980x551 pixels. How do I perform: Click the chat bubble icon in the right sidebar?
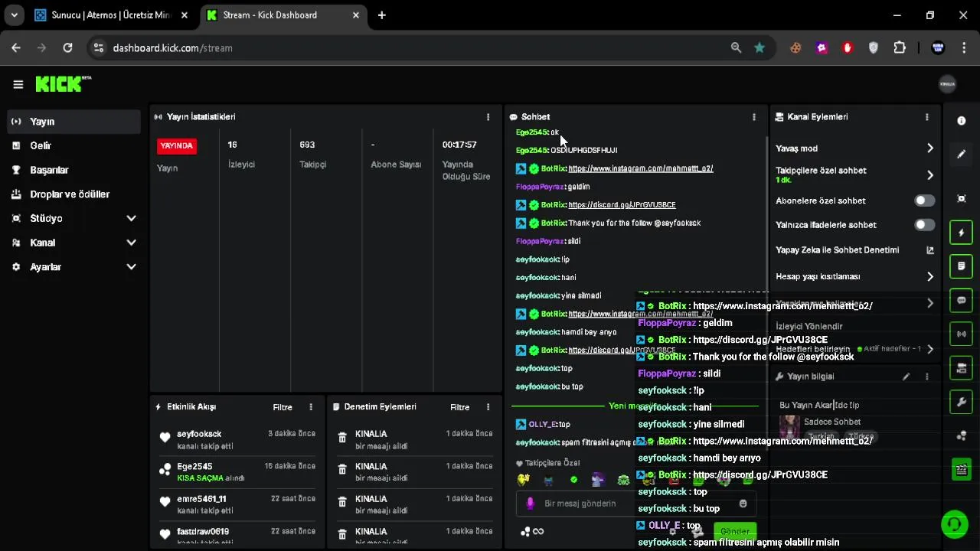962,300
